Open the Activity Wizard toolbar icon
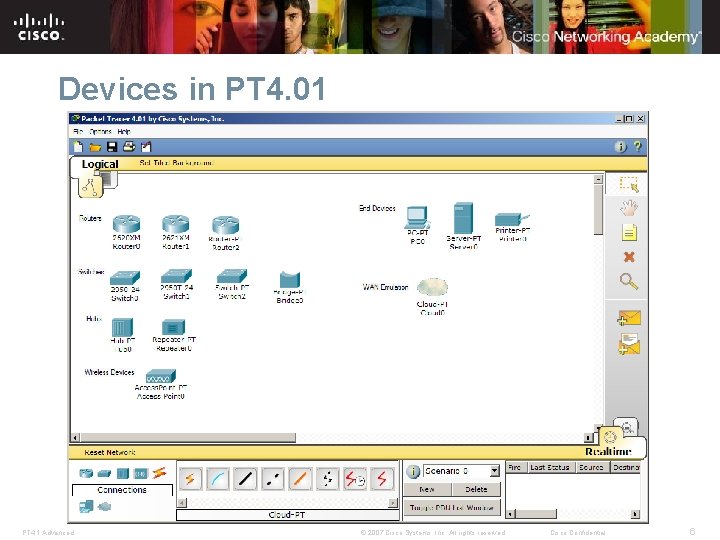 146,147
